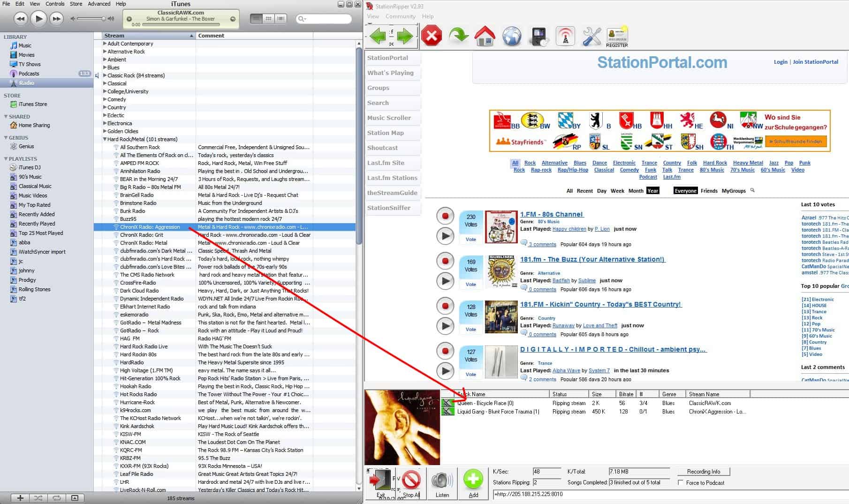Click the Listen speaker icon
The image size is (849, 504).
tap(442, 484)
